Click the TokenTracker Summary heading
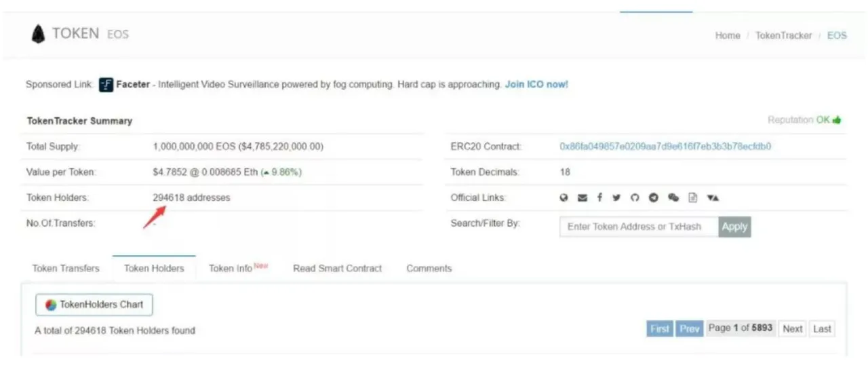The width and height of the screenshot is (868, 365). click(x=79, y=121)
